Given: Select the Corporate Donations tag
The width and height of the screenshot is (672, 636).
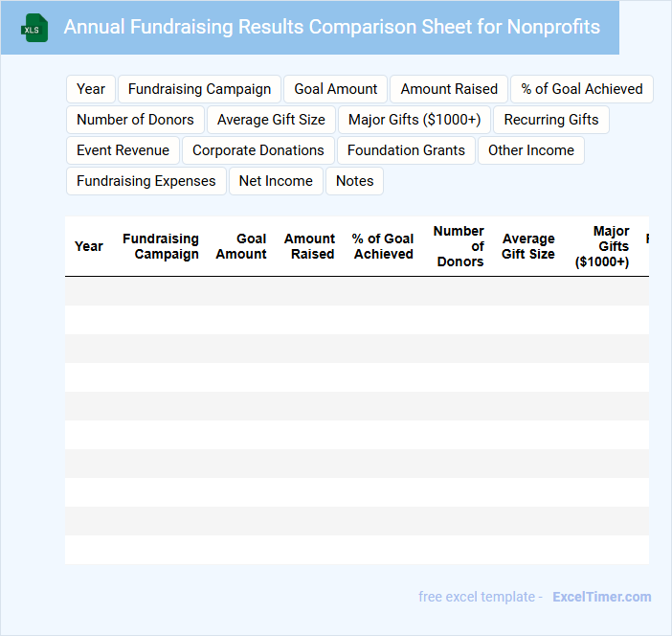Looking at the screenshot, I should pyautogui.click(x=258, y=150).
